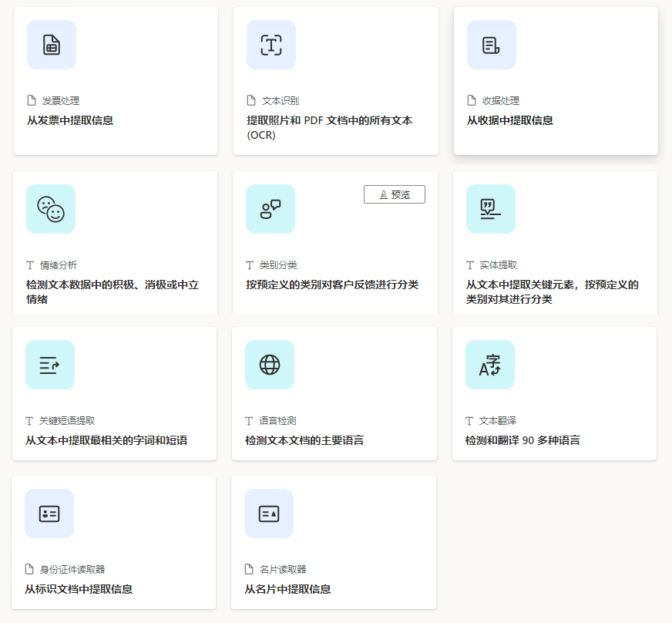Screen dimensions: 672x623
Task: Select the 关键短语提取 key phrase icon
Action: [51, 365]
